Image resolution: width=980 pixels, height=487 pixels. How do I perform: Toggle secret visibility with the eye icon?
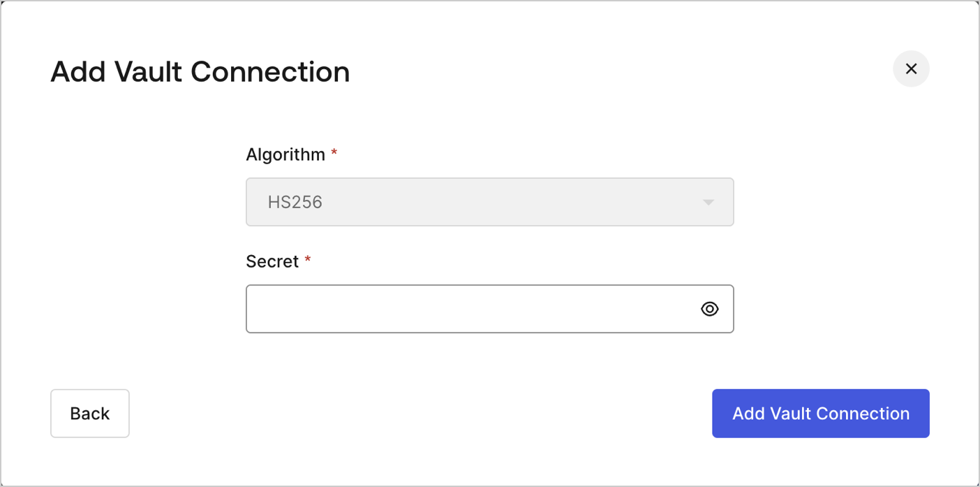pyautogui.click(x=709, y=308)
